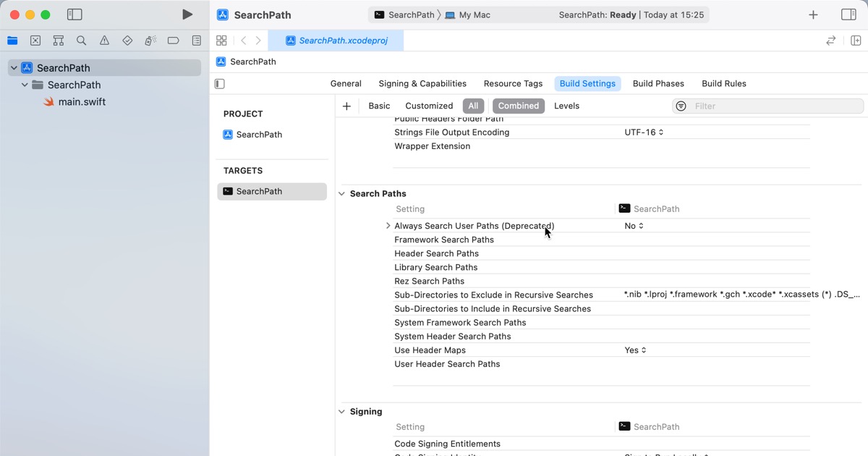Click the build settings Filter field
This screenshot has height=456, width=868.
click(x=767, y=106)
